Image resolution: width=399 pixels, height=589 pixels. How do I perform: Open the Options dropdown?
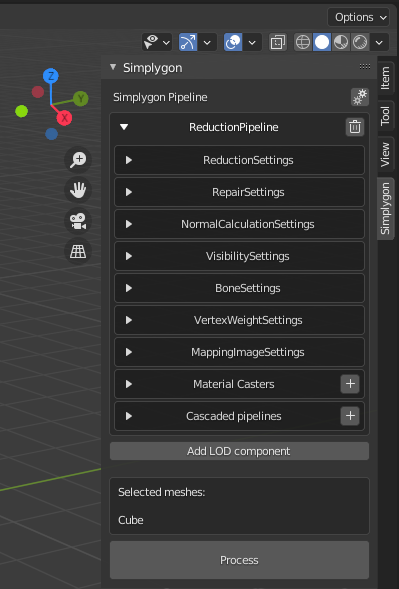[358, 17]
